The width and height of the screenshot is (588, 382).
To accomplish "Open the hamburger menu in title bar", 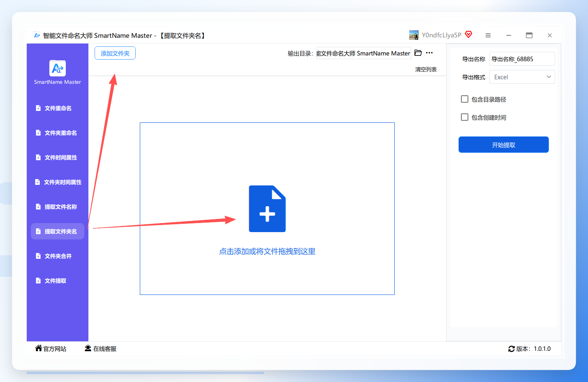I will point(488,35).
